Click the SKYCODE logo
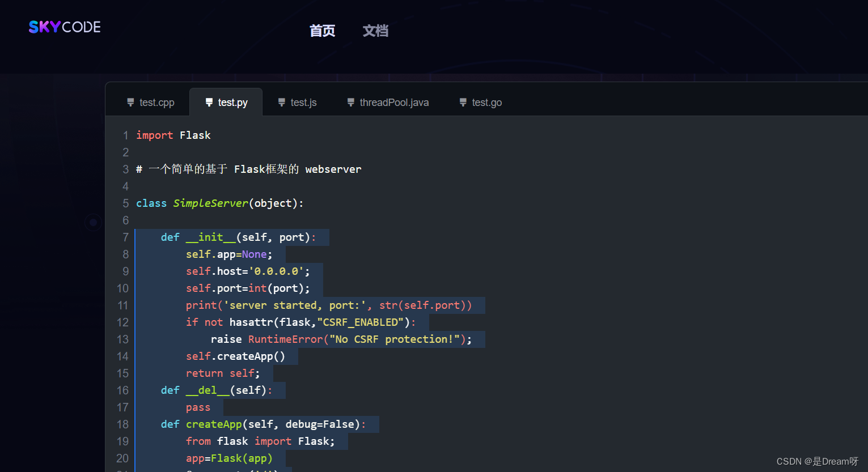This screenshot has height=472, width=868. point(65,27)
